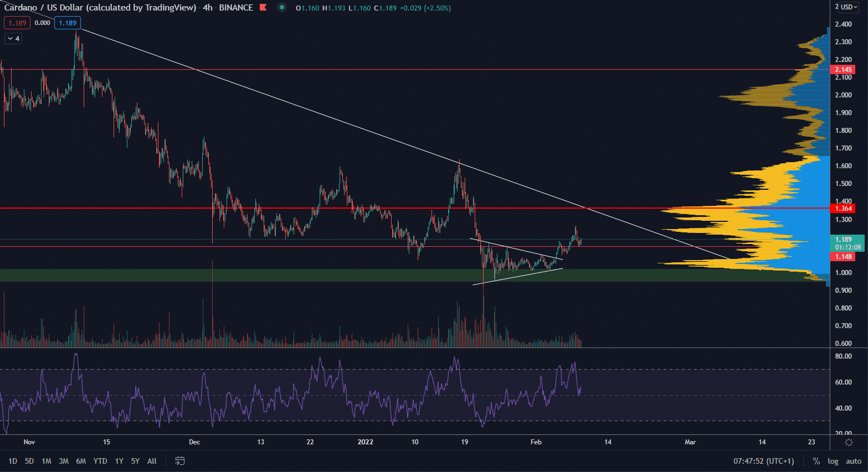Open the Go to date calendar icon
Image resolution: width=868 pixels, height=472 pixels.
pyautogui.click(x=180, y=460)
